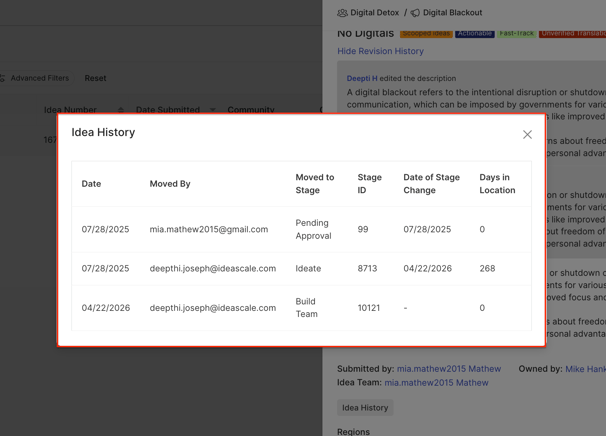
Task: Select the Ideate stage cell
Action: pyautogui.click(x=308, y=269)
